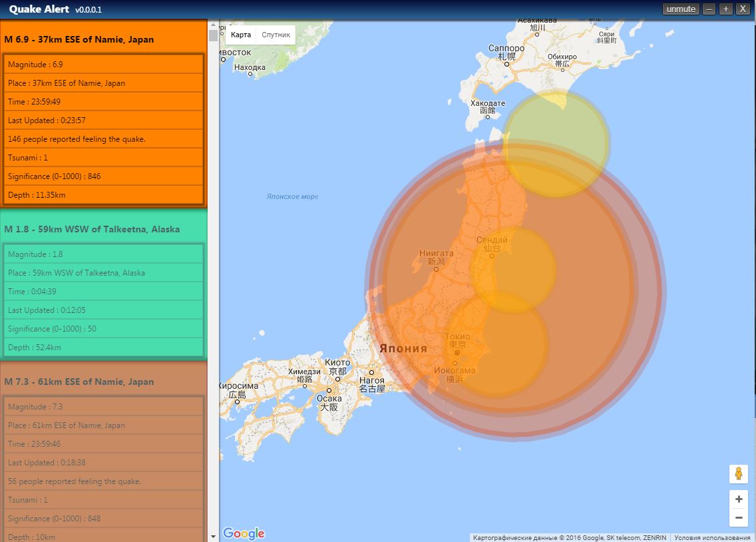756x542 pixels.
Task: Click 'Time : 0:04:39' row
Action: [103, 291]
